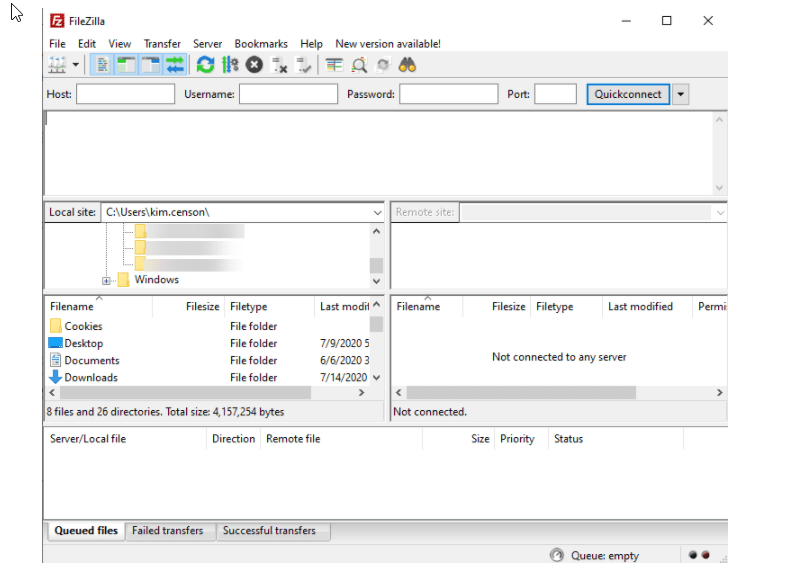This screenshot has width=805, height=568.
Task: Select the Downloads folder row
Action: tap(208, 377)
